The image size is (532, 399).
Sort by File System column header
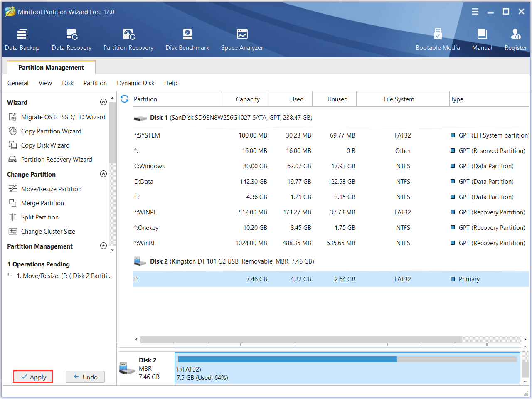point(403,99)
